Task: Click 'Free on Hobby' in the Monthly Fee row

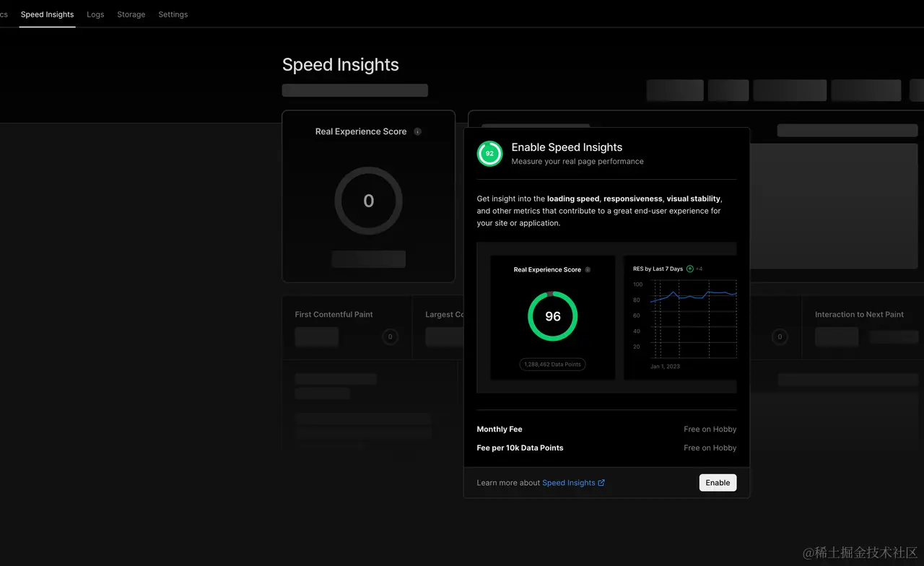Action: tap(710, 430)
